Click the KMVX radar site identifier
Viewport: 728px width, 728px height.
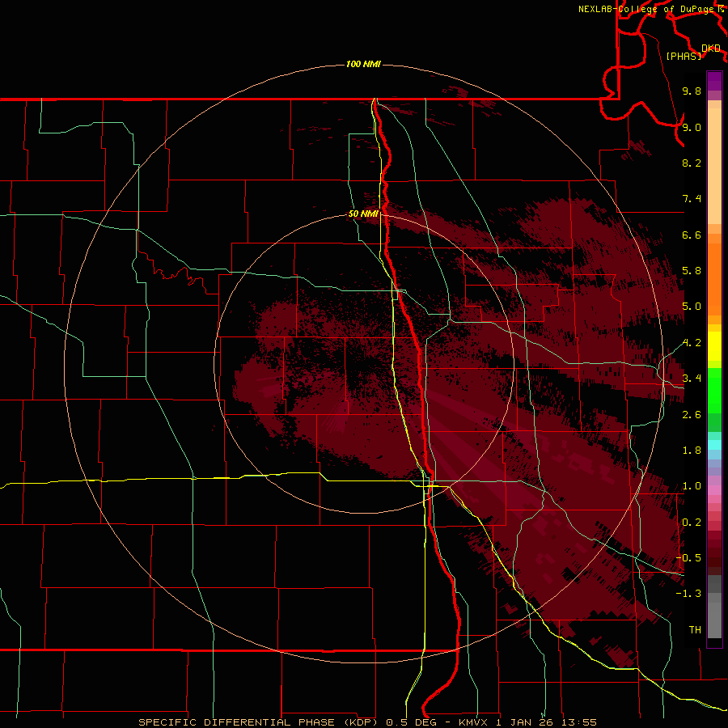point(473,722)
